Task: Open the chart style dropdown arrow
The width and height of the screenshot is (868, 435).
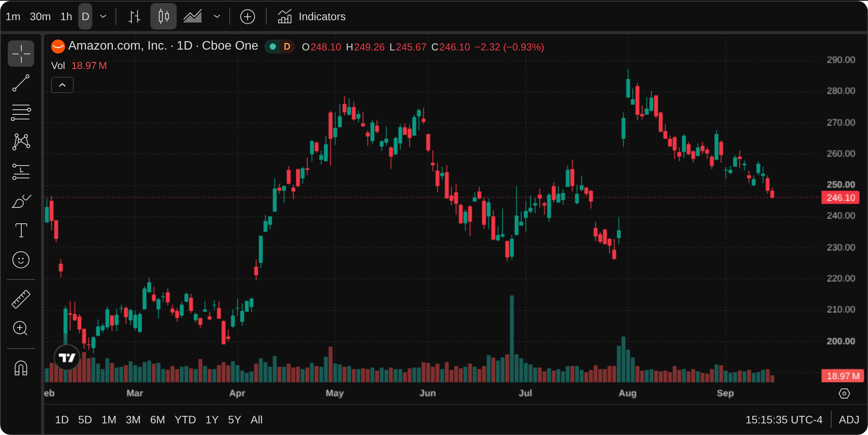Action: tap(217, 17)
